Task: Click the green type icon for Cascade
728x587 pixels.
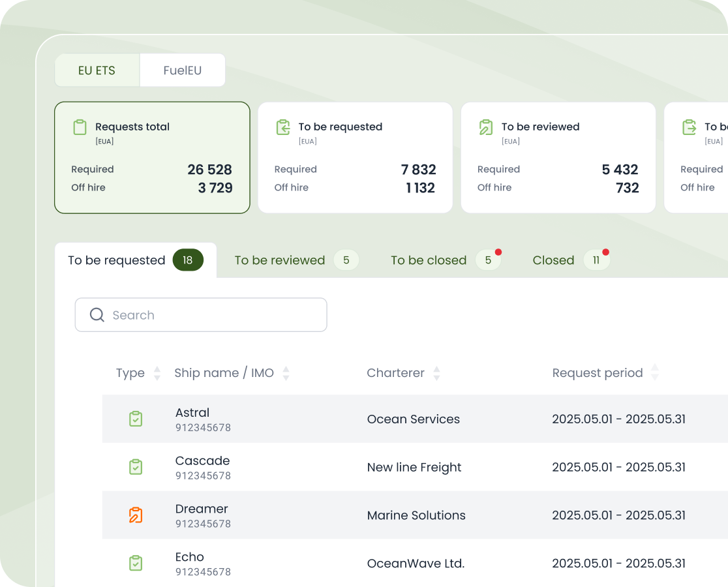Action: [x=136, y=467]
